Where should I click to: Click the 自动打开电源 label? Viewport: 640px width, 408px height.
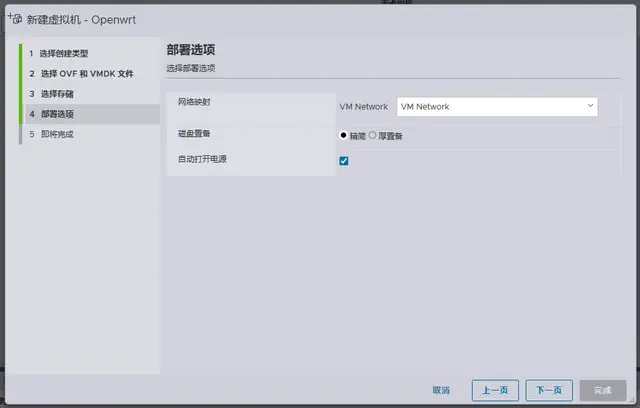(202, 159)
